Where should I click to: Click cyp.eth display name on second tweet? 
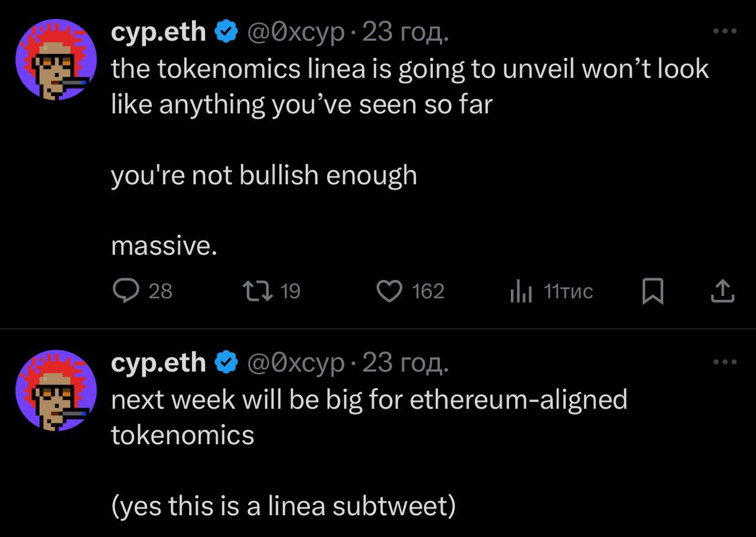159,363
